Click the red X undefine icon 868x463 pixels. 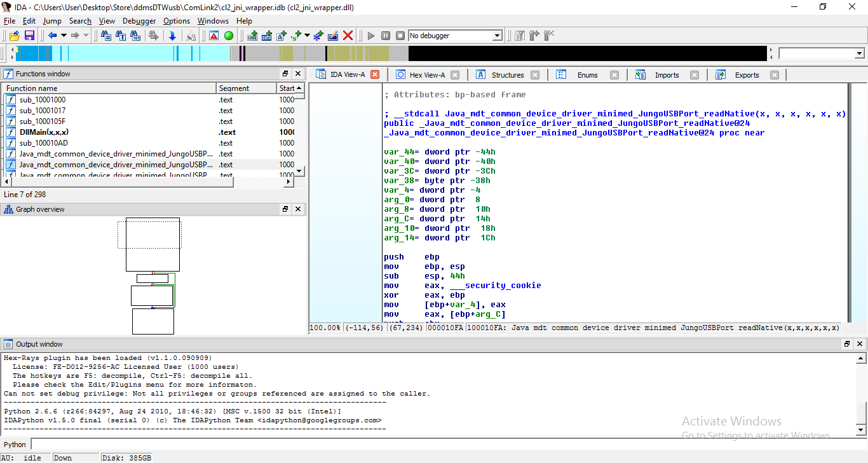point(348,36)
